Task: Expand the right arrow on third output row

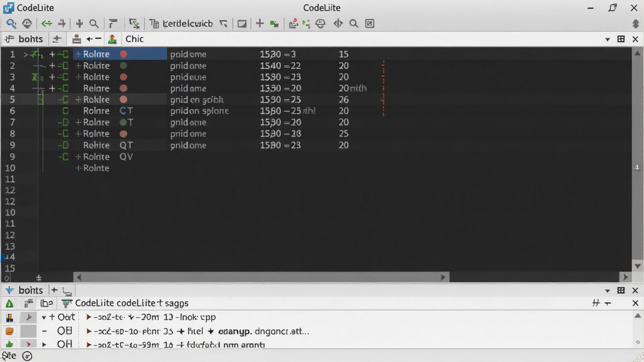Action: tap(43, 344)
